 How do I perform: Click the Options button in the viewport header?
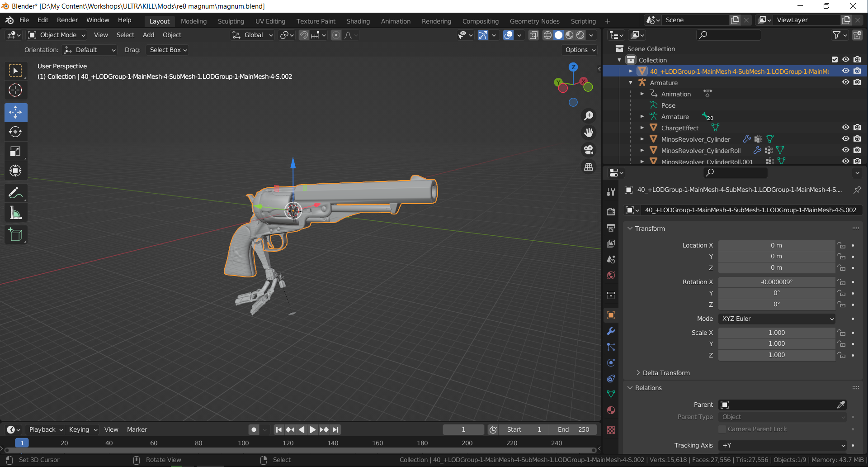point(580,50)
